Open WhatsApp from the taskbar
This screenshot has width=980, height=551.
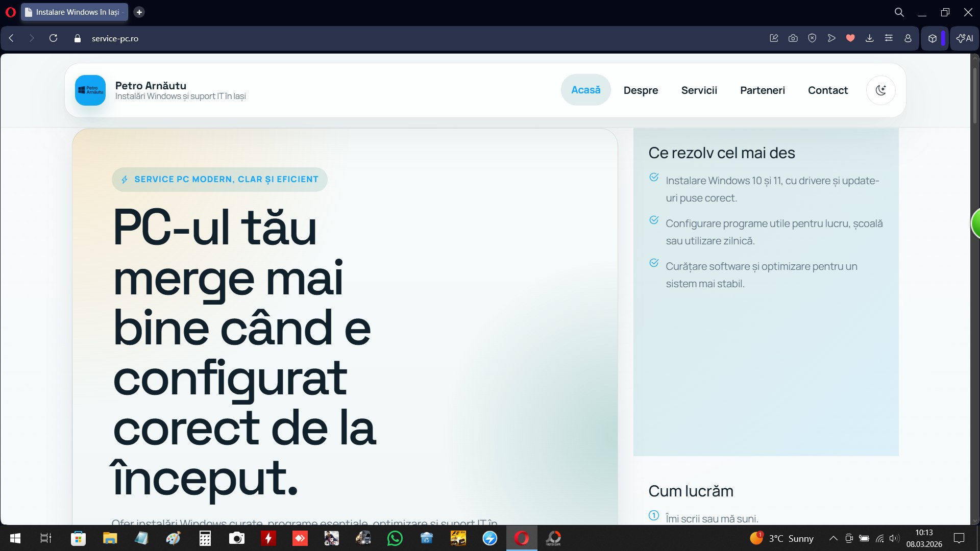click(x=396, y=538)
